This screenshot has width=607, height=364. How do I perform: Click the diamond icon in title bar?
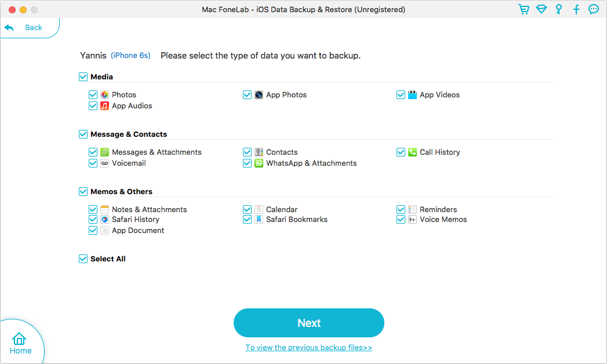pos(541,9)
